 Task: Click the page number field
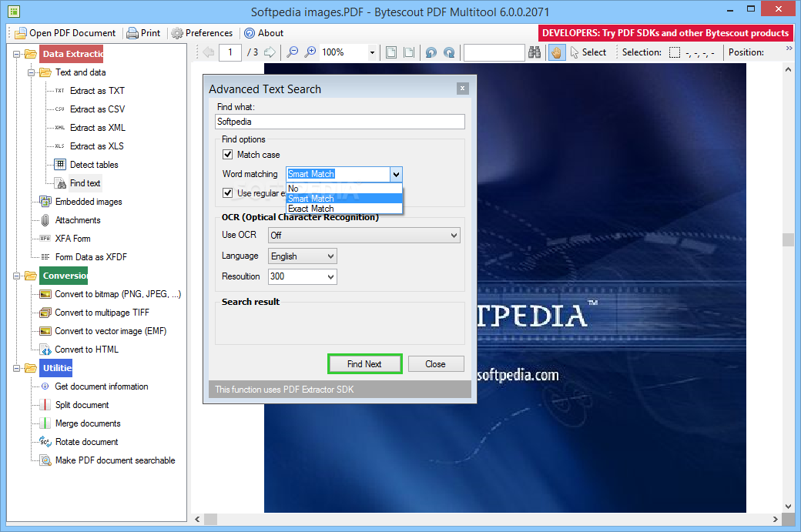[230, 52]
